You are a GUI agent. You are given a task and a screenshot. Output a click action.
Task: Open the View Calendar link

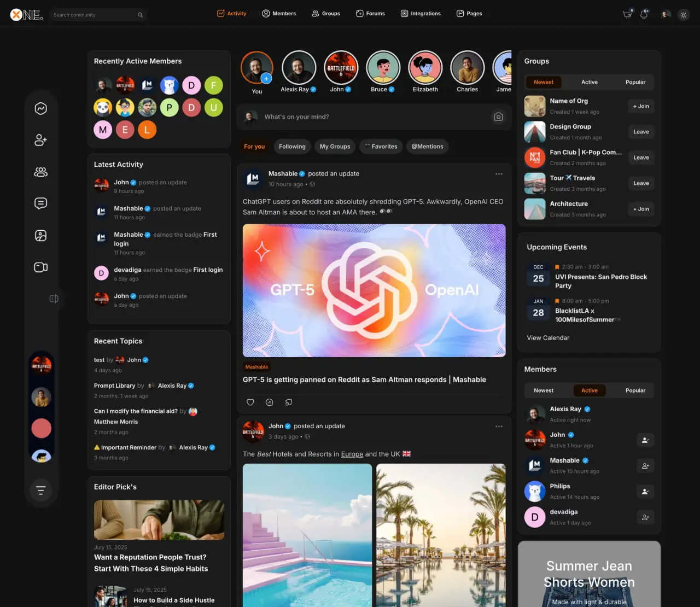(548, 338)
